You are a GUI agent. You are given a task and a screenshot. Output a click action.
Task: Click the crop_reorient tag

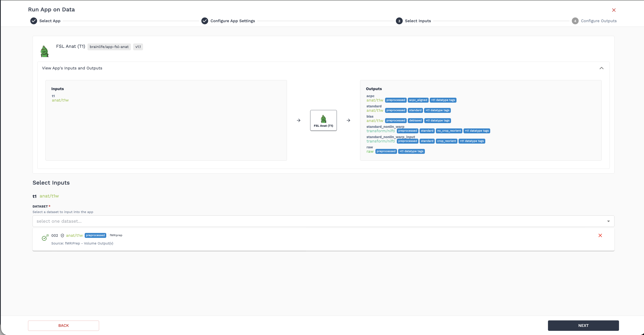446,141
